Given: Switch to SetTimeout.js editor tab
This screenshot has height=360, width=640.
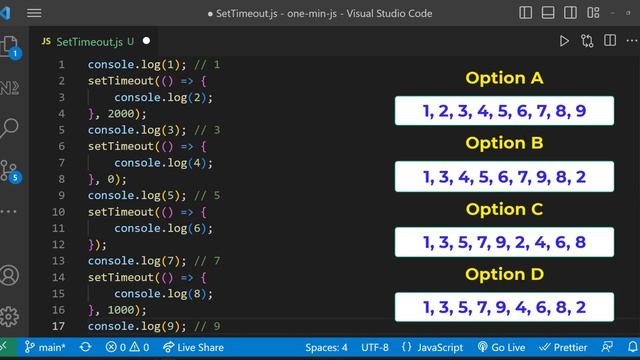Looking at the screenshot, I should pos(88,42).
